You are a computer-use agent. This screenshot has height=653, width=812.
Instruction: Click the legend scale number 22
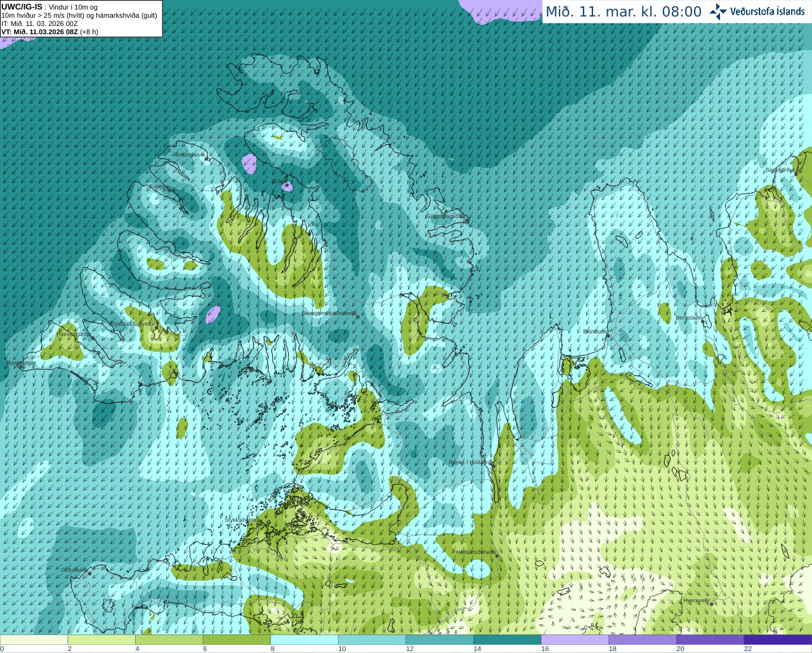click(x=748, y=649)
